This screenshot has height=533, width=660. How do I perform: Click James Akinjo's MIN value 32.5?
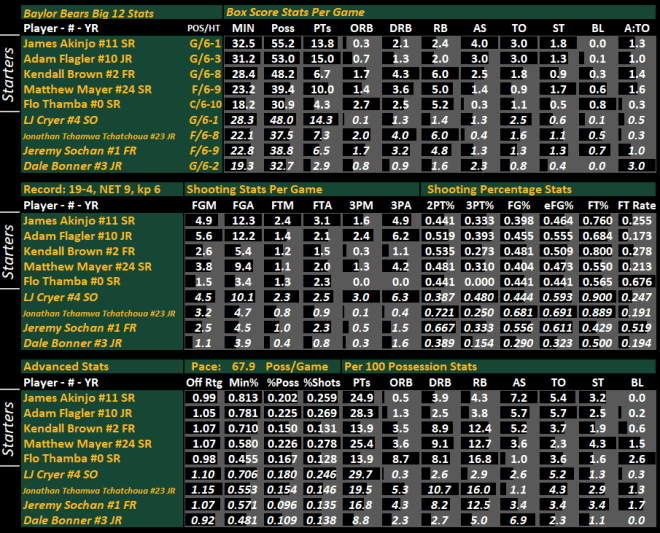(243, 43)
